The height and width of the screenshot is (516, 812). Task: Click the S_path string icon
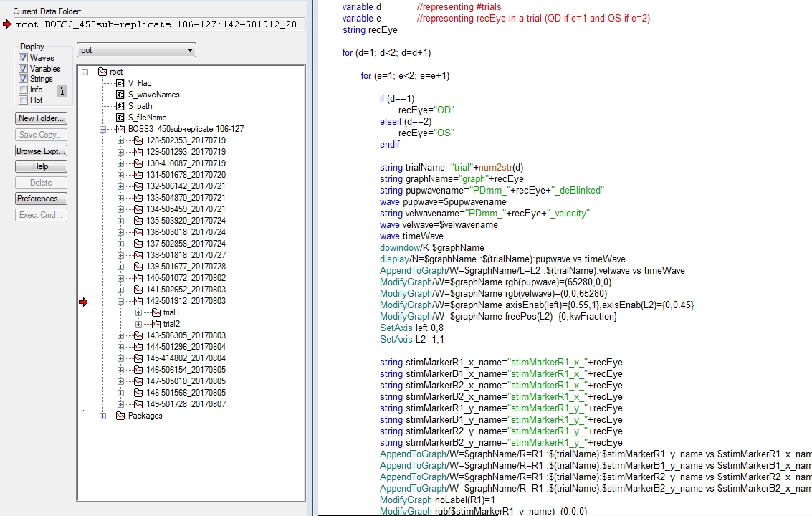pos(120,106)
